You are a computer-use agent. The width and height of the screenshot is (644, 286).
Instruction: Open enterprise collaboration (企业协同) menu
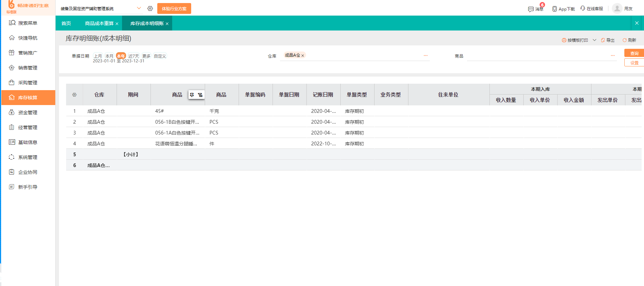[x=27, y=172]
